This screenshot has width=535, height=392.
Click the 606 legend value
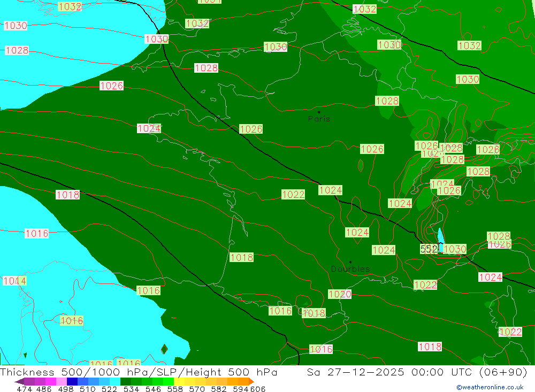[x=258, y=389]
